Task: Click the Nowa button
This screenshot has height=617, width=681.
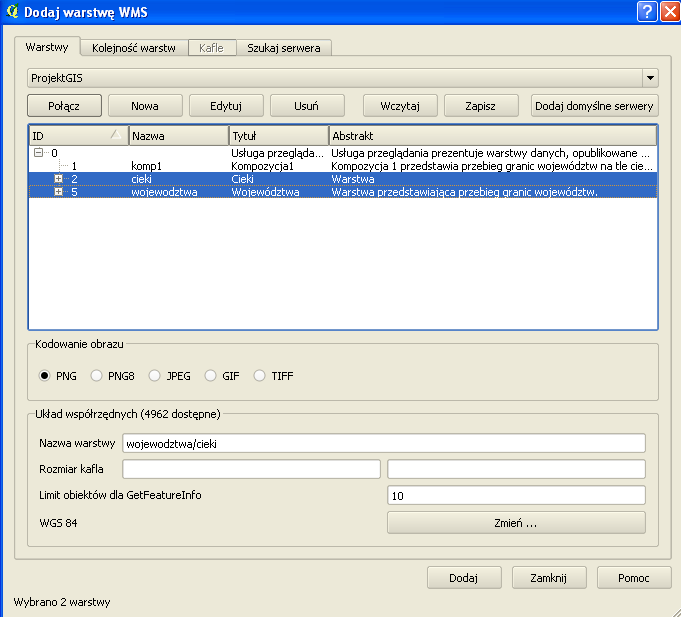Action: coord(145,106)
